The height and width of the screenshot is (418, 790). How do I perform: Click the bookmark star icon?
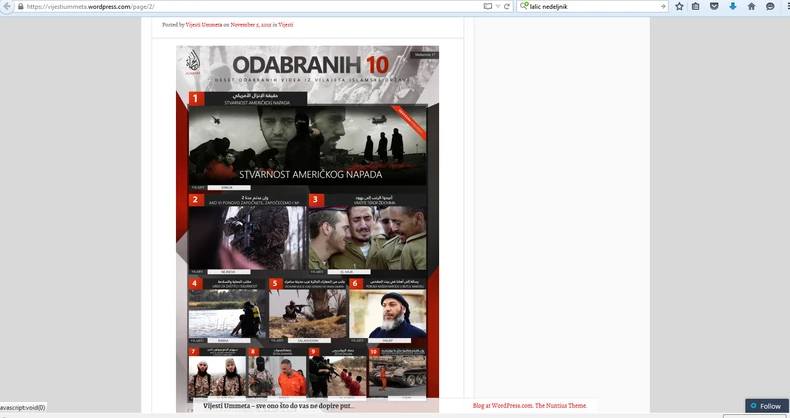(679, 6)
